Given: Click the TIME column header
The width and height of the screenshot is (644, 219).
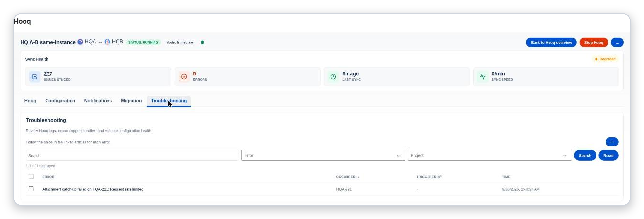Looking at the screenshot, I should click(x=506, y=177).
